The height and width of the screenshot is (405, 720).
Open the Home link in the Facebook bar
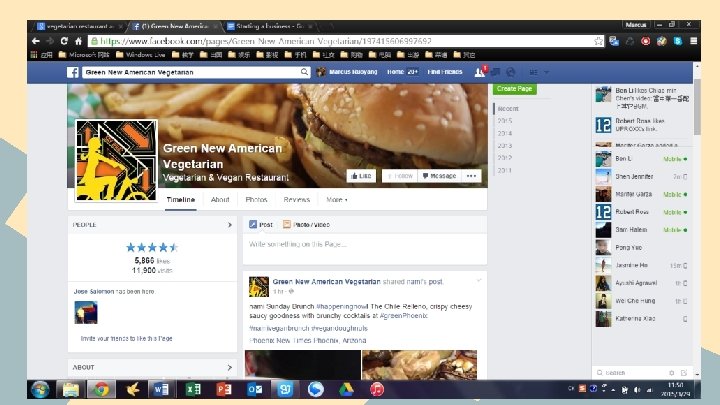pyautogui.click(x=395, y=72)
